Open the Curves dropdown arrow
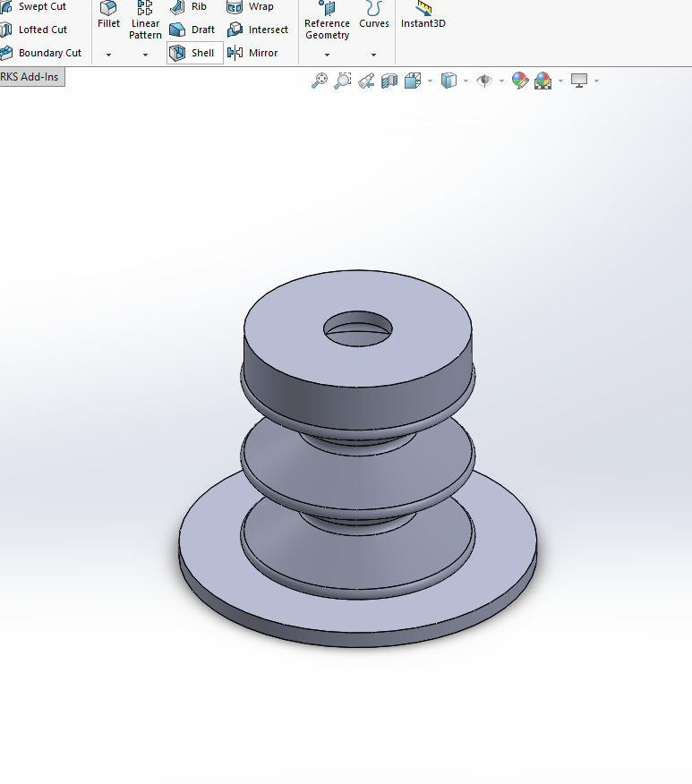The width and height of the screenshot is (692, 784). tap(373, 55)
